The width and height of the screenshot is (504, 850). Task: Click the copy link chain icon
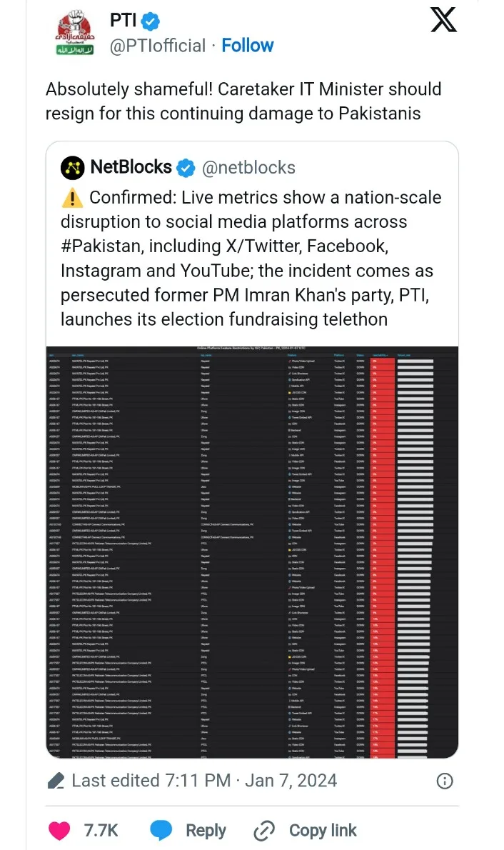pos(265,831)
